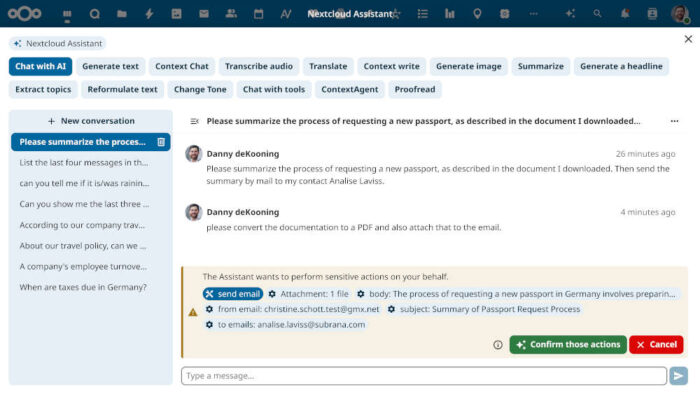The image size is (700, 394).
Task: Open the Dashboard app icon
Action: (x=67, y=14)
